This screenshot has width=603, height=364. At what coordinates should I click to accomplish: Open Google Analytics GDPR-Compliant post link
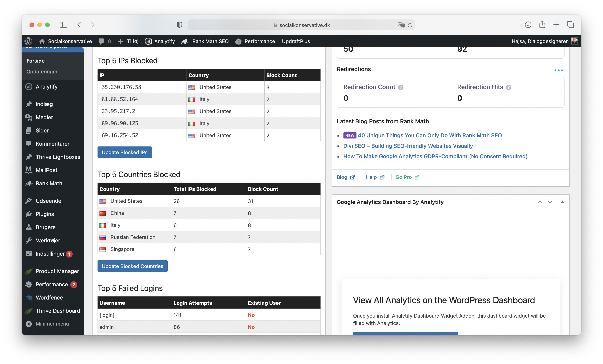click(x=435, y=156)
